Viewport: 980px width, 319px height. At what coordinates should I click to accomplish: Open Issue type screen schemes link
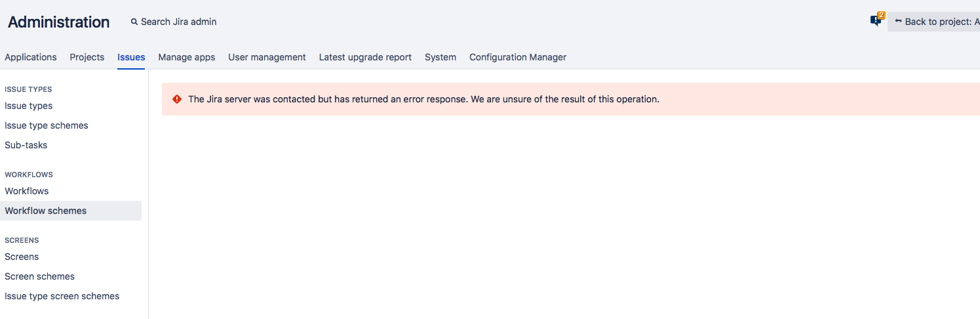point(62,296)
